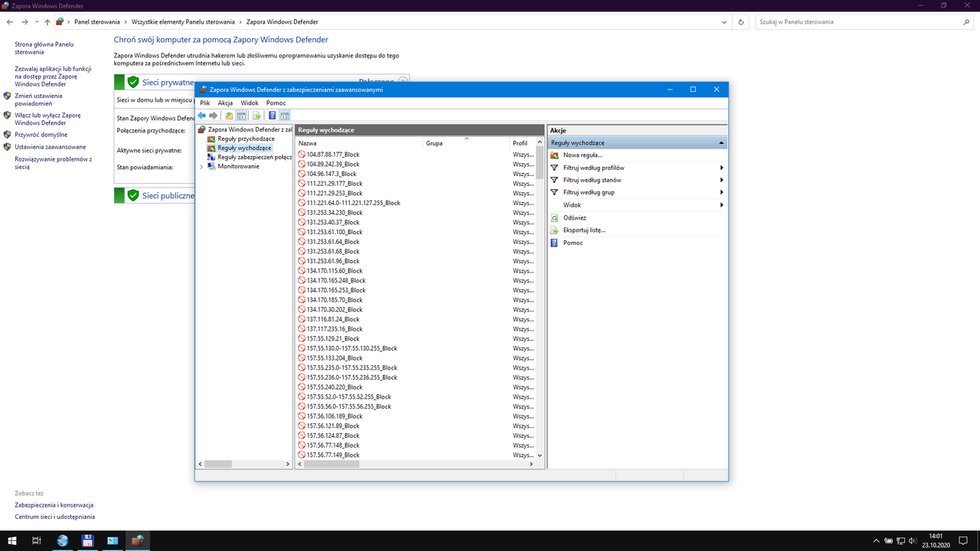The height and width of the screenshot is (551, 980).
Task: Click the Back arrow in the MMC toolbar
Action: (202, 116)
